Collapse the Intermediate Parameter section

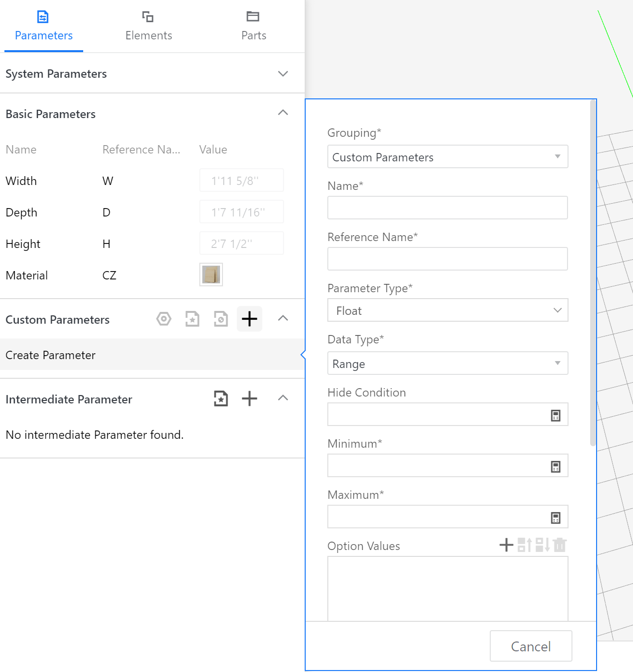(283, 398)
